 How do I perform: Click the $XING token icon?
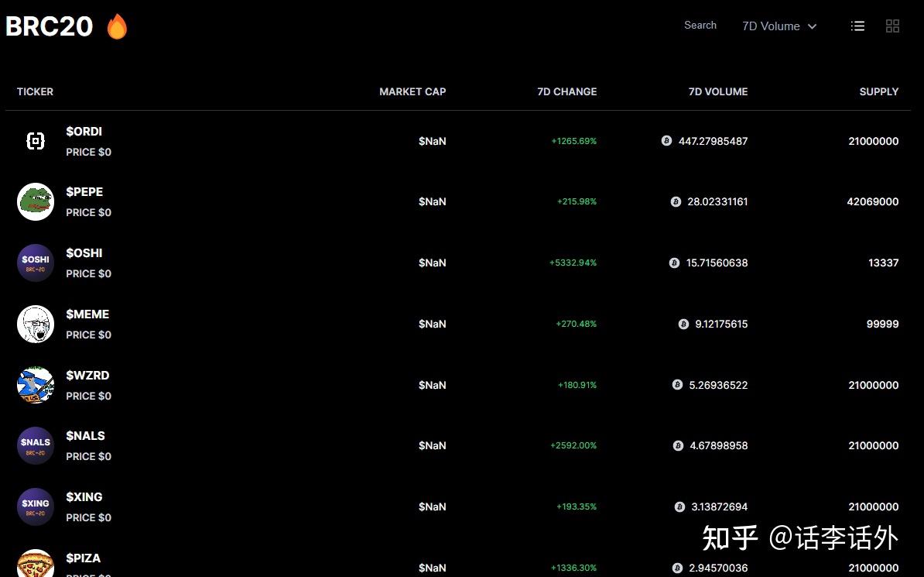coord(35,506)
